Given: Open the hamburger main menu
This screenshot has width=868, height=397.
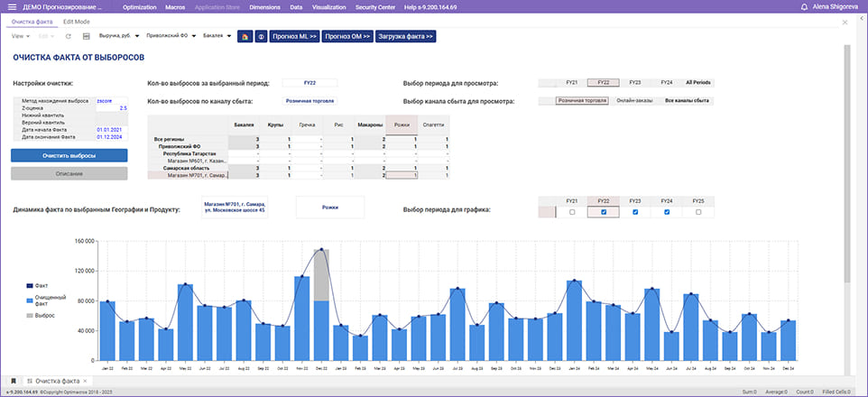Looking at the screenshot, I should click(x=13, y=6).
